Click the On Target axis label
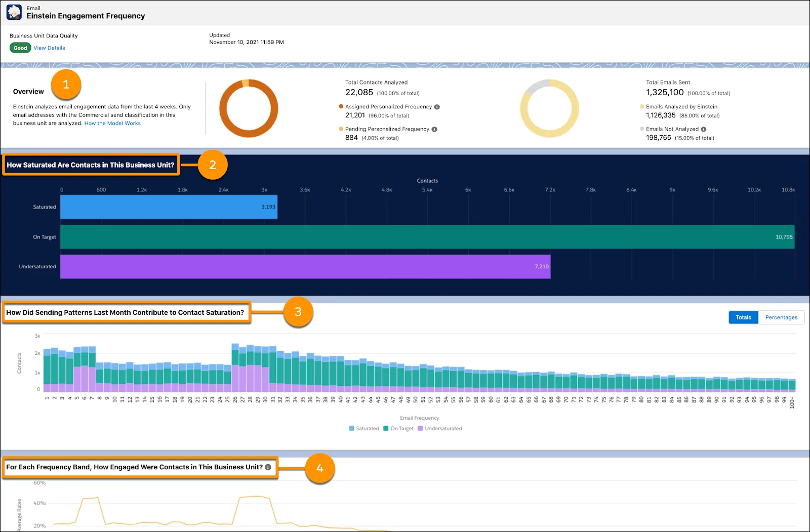Image resolution: width=810 pixels, height=532 pixels. point(45,237)
